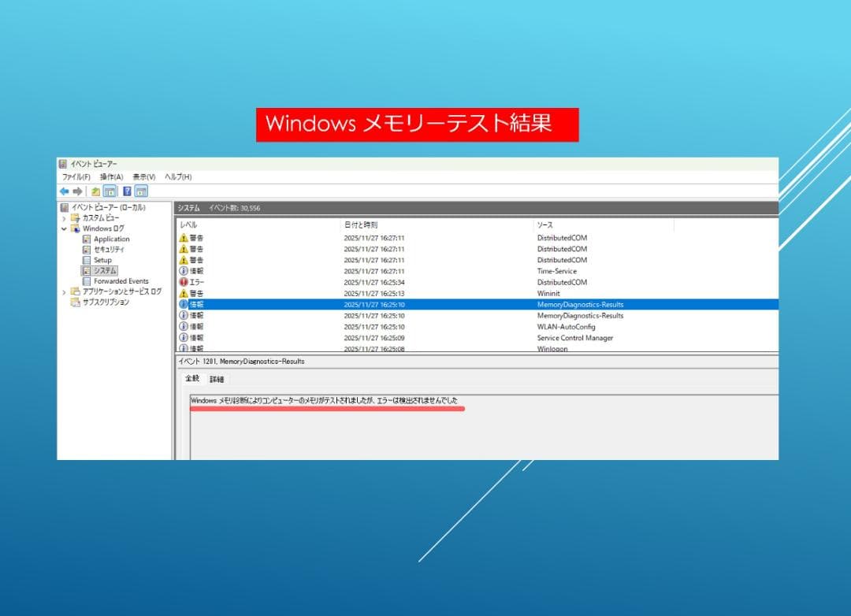The height and width of the screenshot is (616, 851).
Task: Expand アプリケーションとサービス ログ node
Action: coord(62,291)
